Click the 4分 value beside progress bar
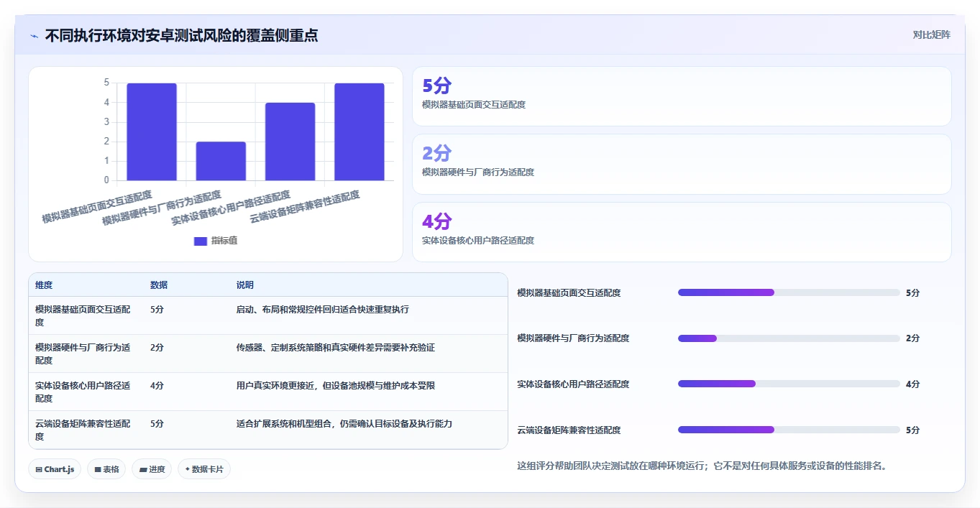Screen dimensions: 980x508 pos(912,384)
